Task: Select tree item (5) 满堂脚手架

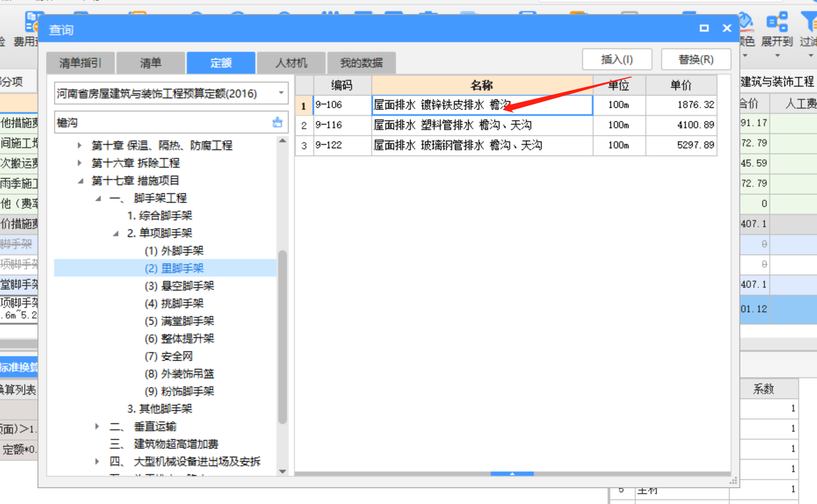Action: click(x=179, y=321)
